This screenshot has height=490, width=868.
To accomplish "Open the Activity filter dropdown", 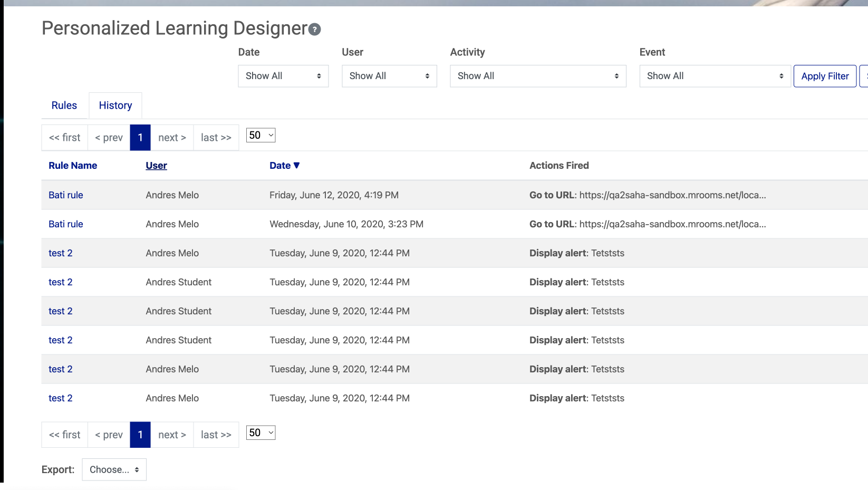I will (x=537, y=76).
